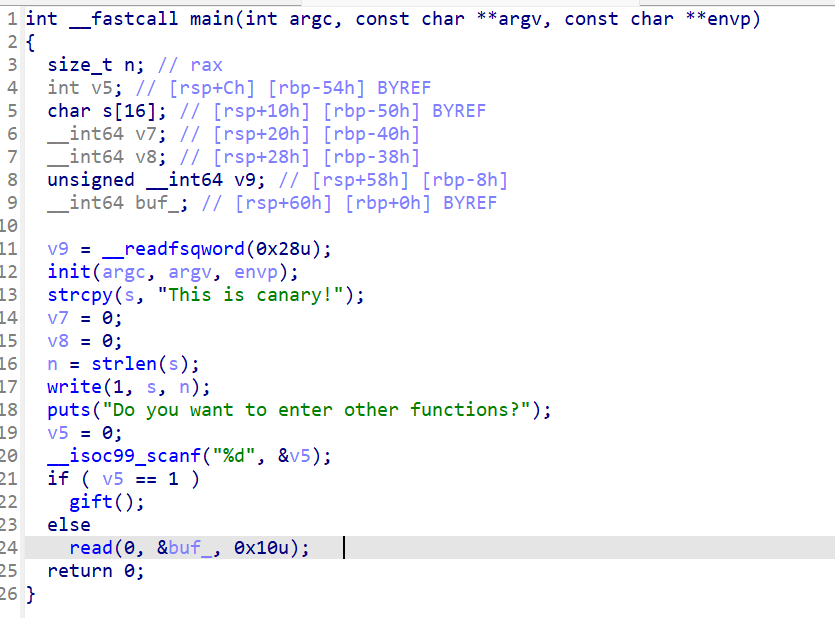Click the size_t n declaration
This screenshot has width=835, height=618.
pos(96,65)
